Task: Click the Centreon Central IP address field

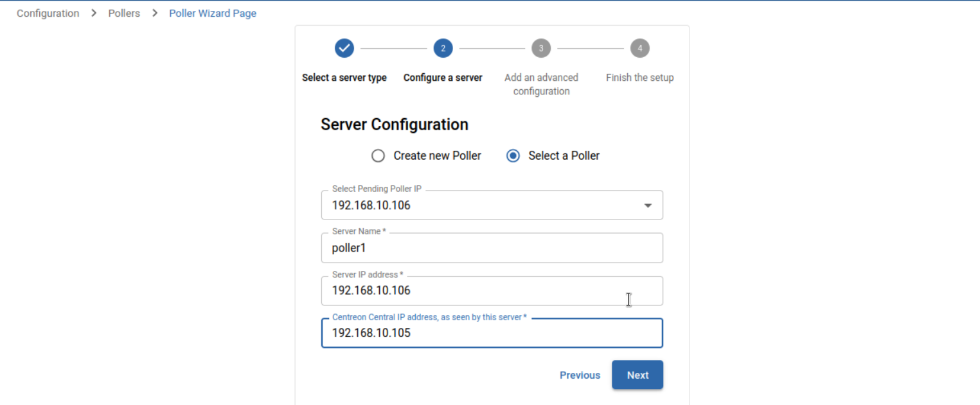Action: point(492,333)
